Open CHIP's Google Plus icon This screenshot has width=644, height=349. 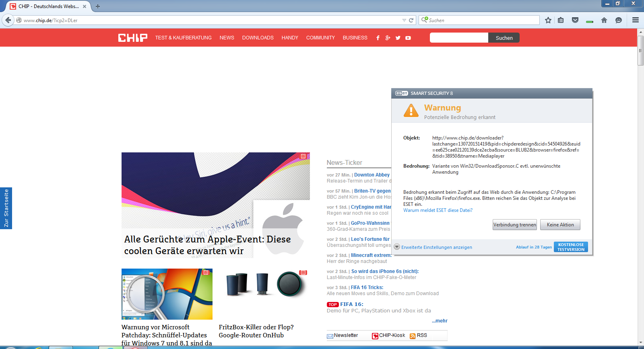pos(388,38)
